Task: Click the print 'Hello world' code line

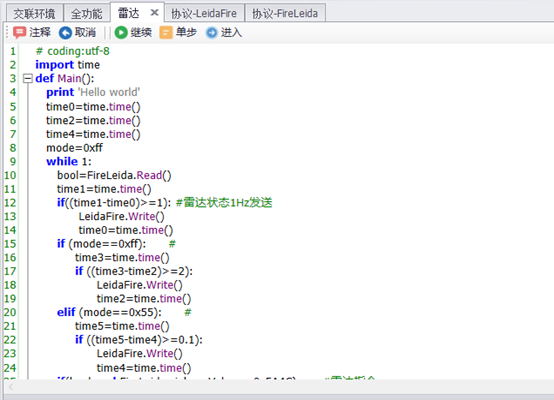Action: point(93,92)
